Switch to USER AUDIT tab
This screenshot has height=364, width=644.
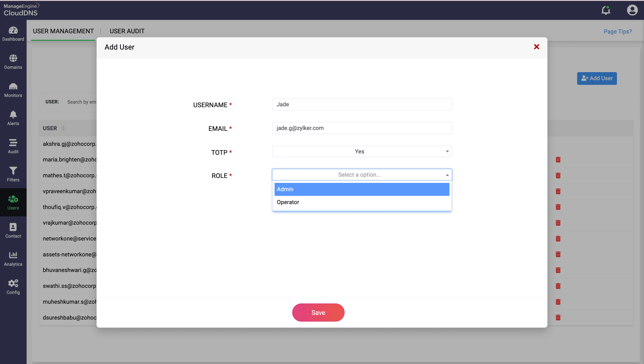pos(127,31)
